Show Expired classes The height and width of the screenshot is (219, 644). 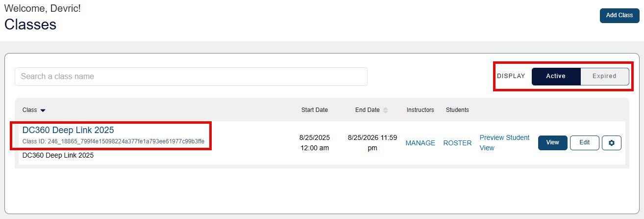tap(604, 76)
